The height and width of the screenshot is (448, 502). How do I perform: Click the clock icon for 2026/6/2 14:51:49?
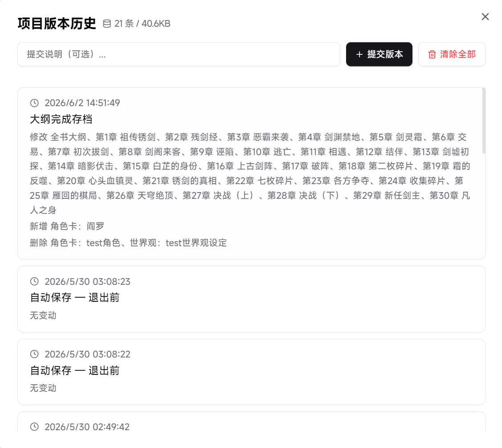(x=34, y=103)
